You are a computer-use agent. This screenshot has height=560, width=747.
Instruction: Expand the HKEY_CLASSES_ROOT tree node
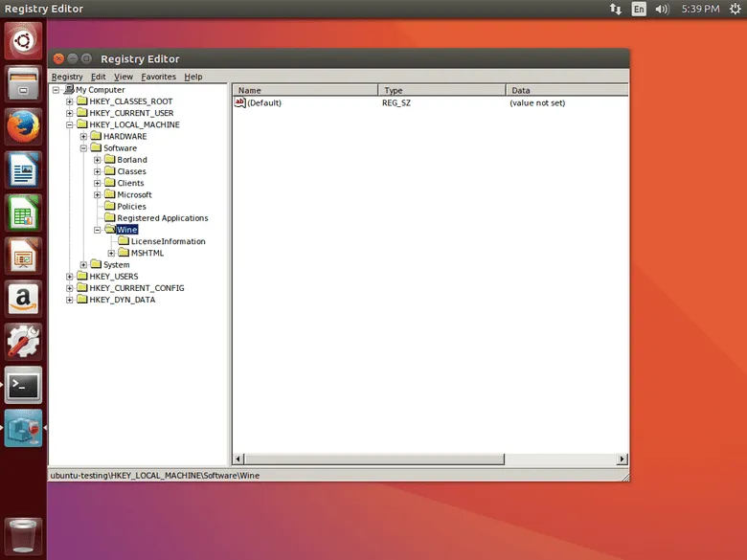click(x=70, y=101)
